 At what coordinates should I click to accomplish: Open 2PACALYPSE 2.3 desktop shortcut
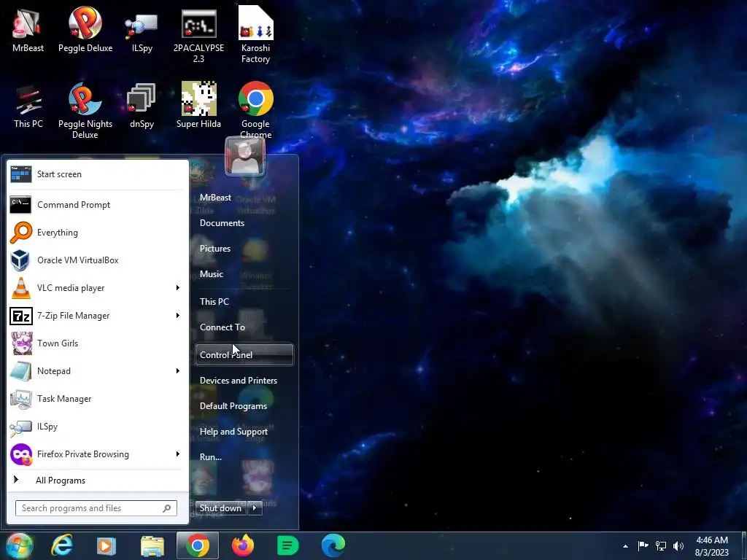click(x=198, y=34)
